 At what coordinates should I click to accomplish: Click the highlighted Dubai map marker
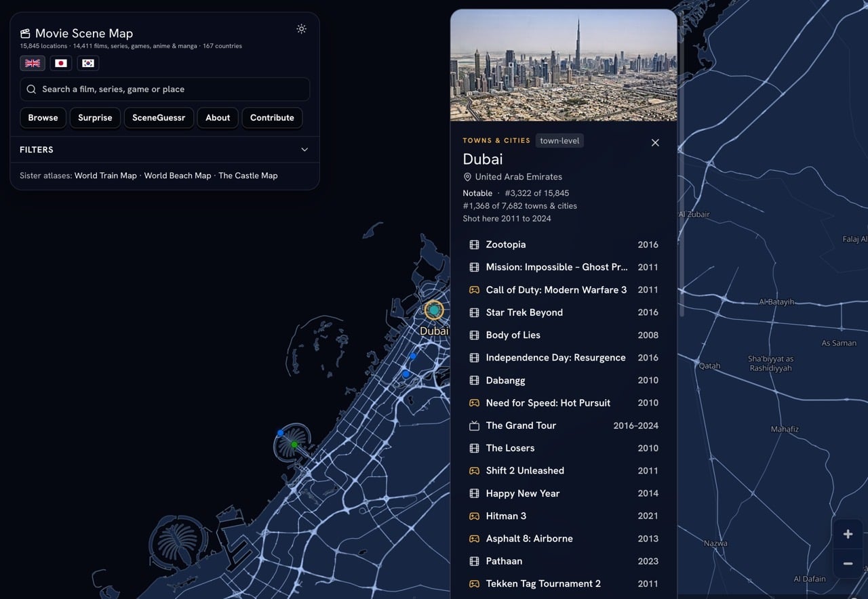tap(434, 310)
